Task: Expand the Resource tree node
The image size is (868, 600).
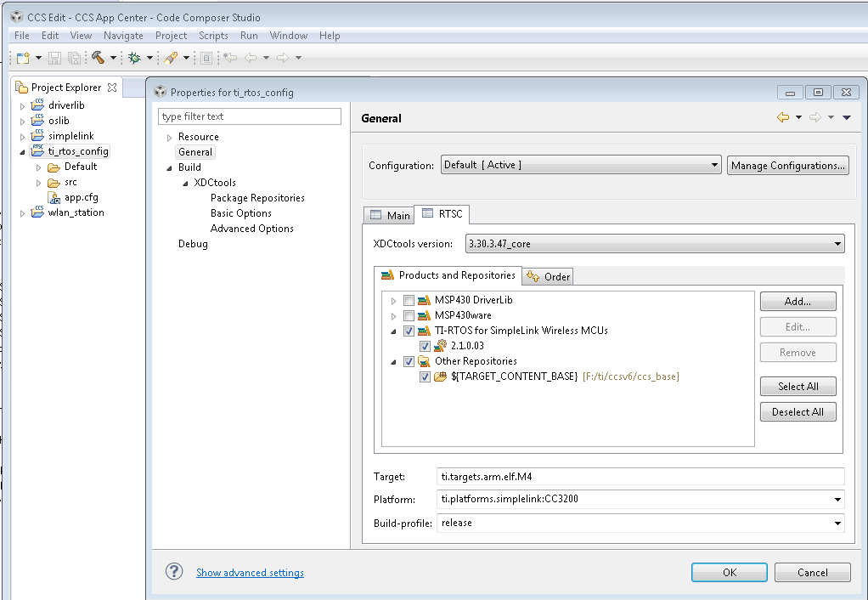Action: [x=169, y=137]
